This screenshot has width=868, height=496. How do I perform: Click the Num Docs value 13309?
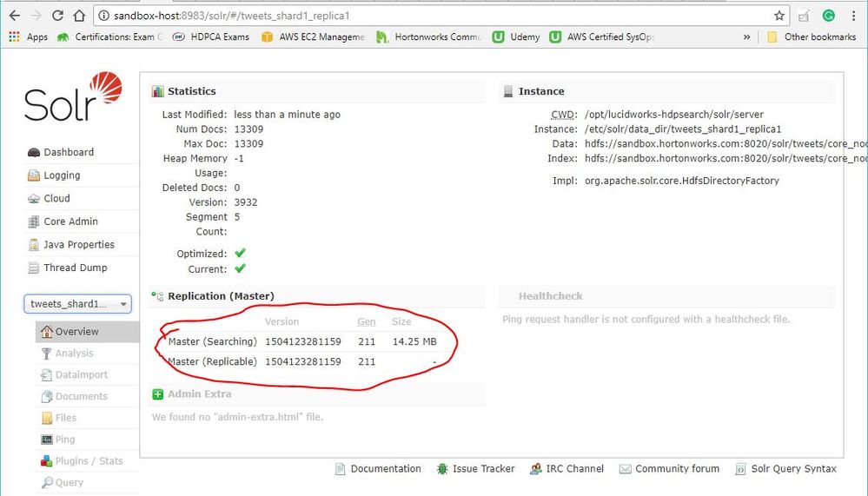pyautogui.click(x=248, y=129)
